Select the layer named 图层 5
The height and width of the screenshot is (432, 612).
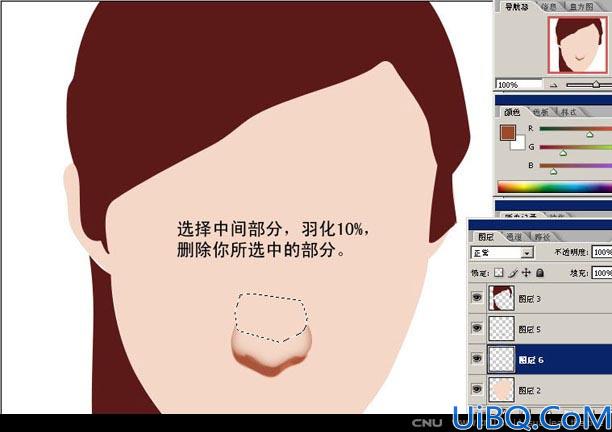541,329
